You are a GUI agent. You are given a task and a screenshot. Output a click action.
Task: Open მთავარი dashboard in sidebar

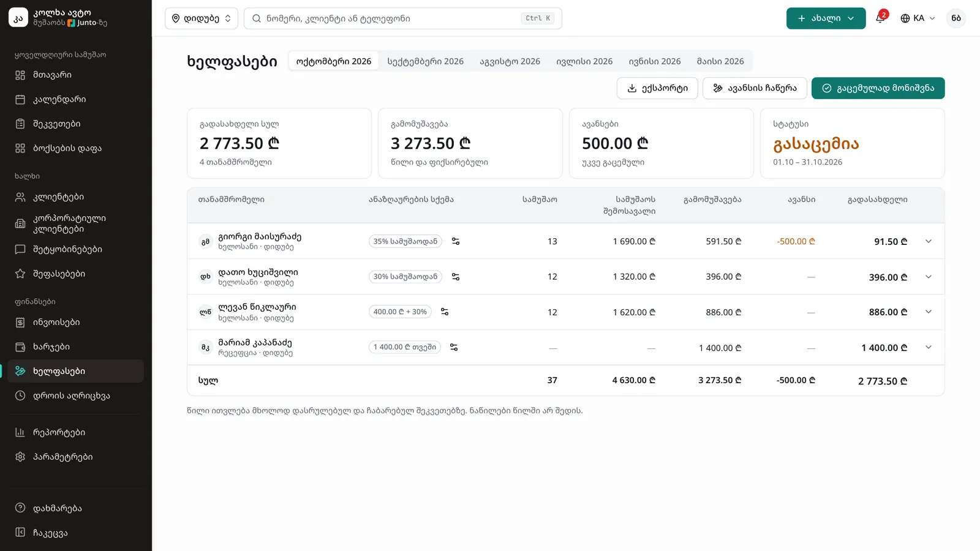click(76, 75)
